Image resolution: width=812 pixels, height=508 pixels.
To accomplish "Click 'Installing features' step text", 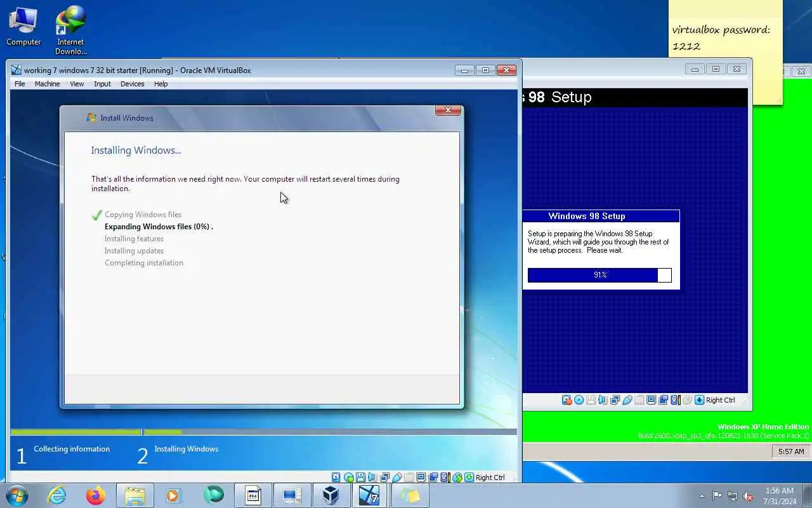I will 134,239.
